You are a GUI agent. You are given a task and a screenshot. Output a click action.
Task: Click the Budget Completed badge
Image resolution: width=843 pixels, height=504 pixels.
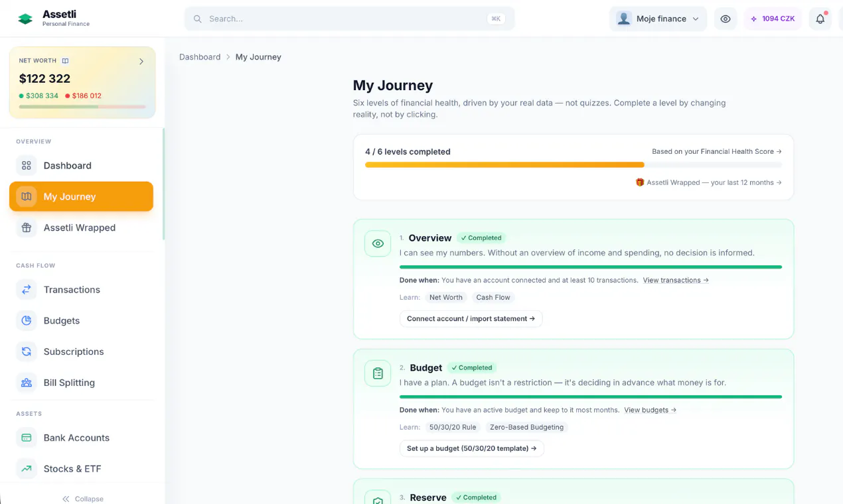473,367
